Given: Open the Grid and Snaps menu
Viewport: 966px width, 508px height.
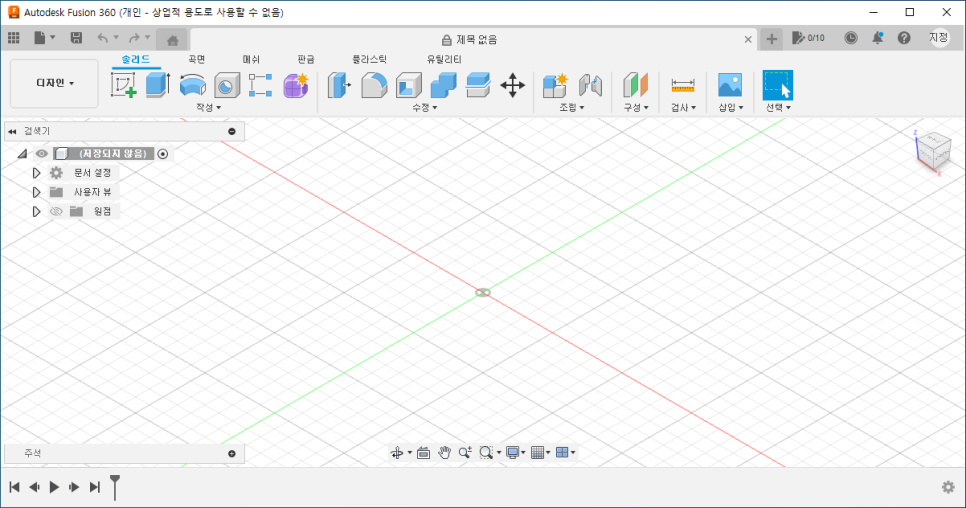Looking at the screenshot, I should [x=540, y=453].
